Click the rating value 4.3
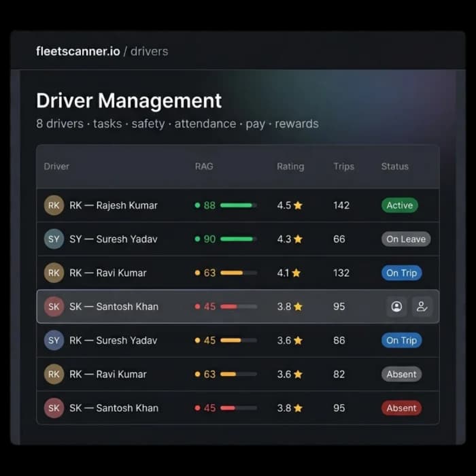Viewport: 476px width, 476px height. pyautogui.click(x=284, y=239)
